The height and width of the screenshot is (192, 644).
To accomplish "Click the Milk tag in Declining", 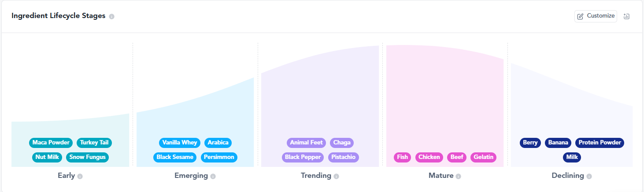I will tap(572, 157).
